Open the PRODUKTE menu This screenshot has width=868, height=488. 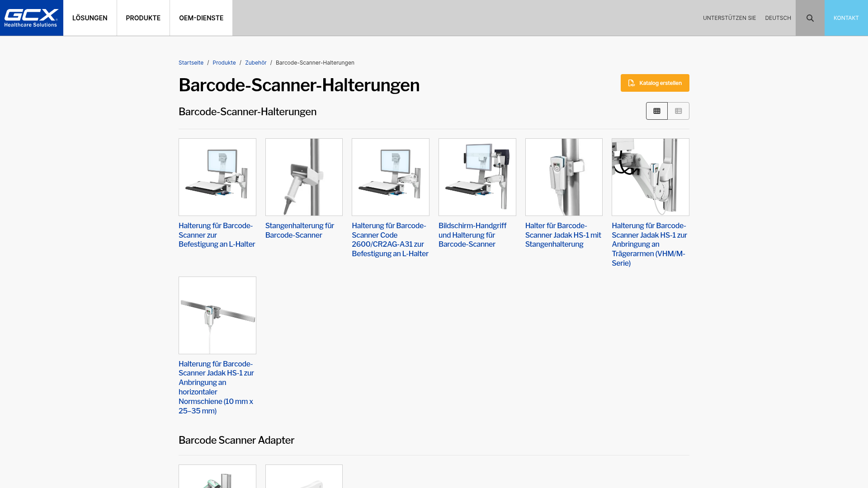[143, 18]
